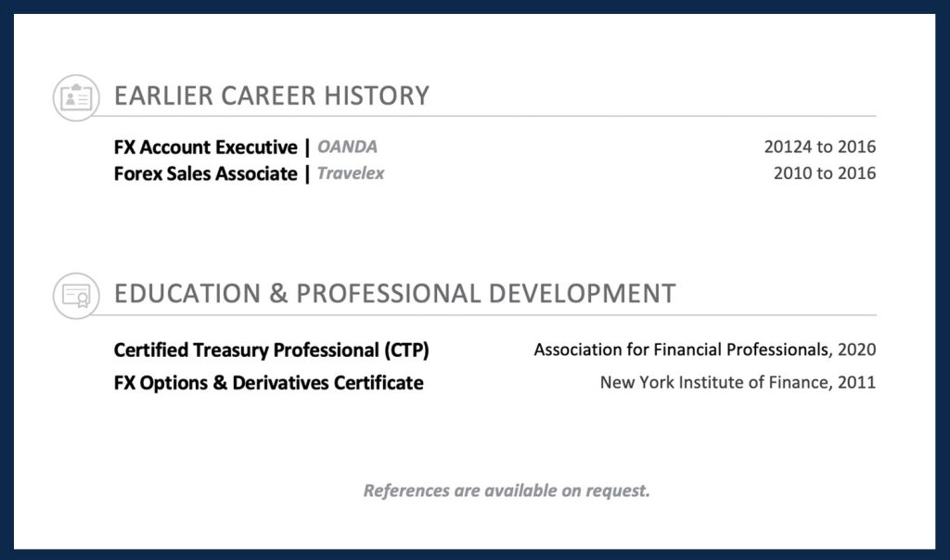
Task: Click the OANDA company name
Action: point(347,146)
